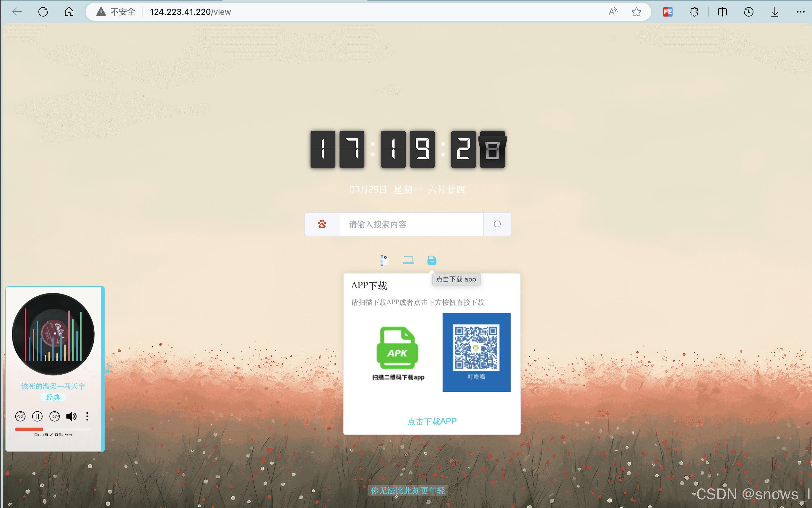Screen dimensions: 812x508
Task: Focus the search content input field
Action: [412, 224]
